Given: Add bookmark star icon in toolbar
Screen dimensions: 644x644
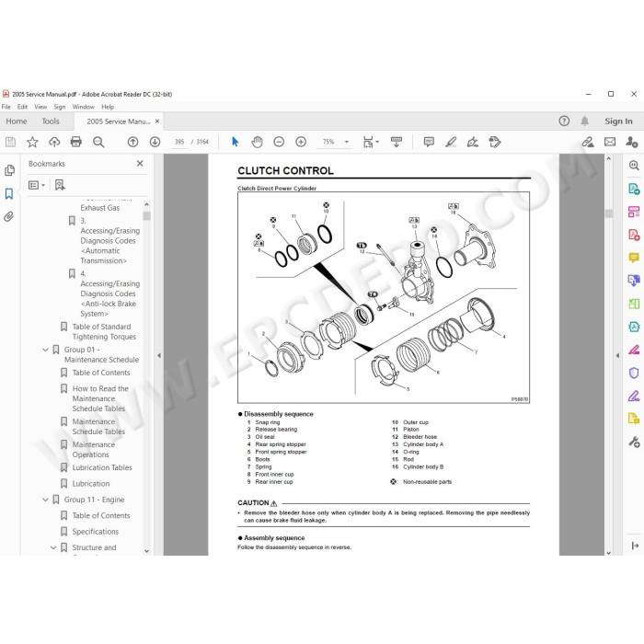Looking at the screenshot, I should point(32,142).
